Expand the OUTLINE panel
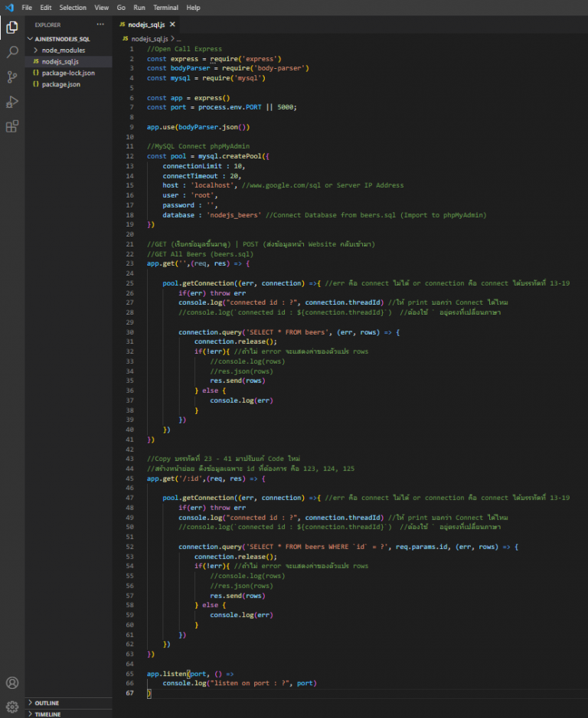The height and width of the screenshot is (718, 588). [x=47, y=703]
